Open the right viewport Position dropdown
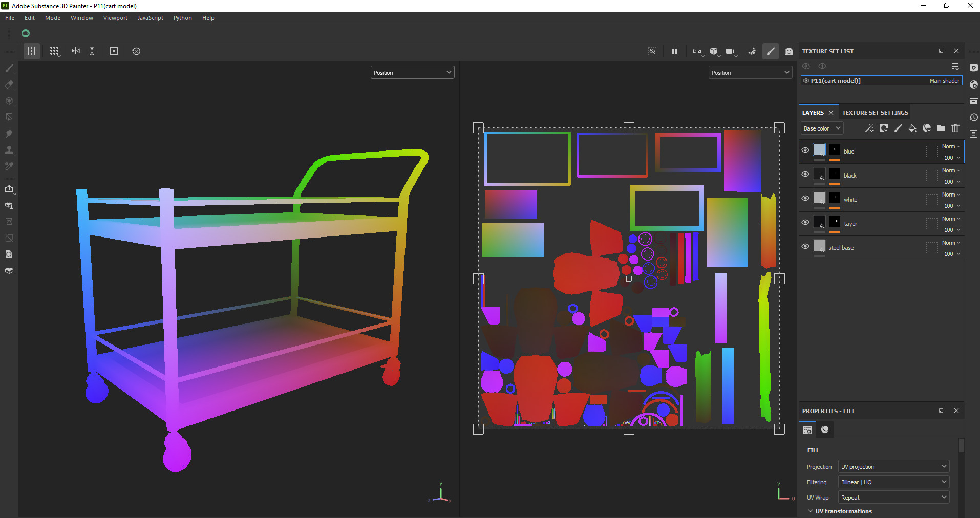 point(750,73)
